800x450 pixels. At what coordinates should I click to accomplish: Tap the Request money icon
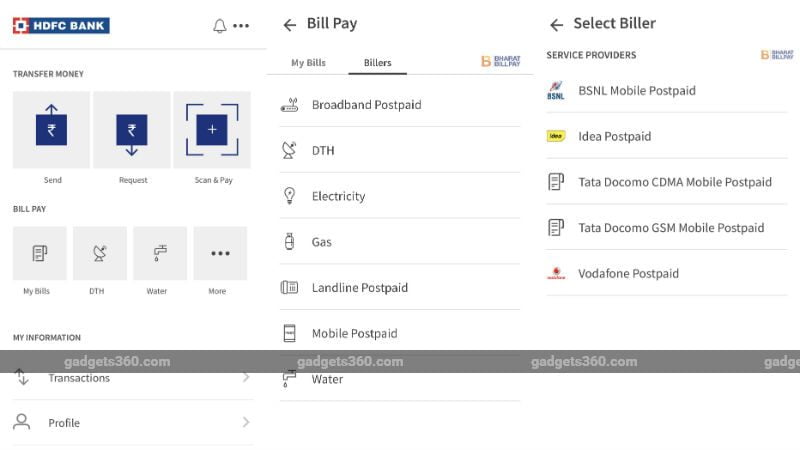tap(132, 130)
